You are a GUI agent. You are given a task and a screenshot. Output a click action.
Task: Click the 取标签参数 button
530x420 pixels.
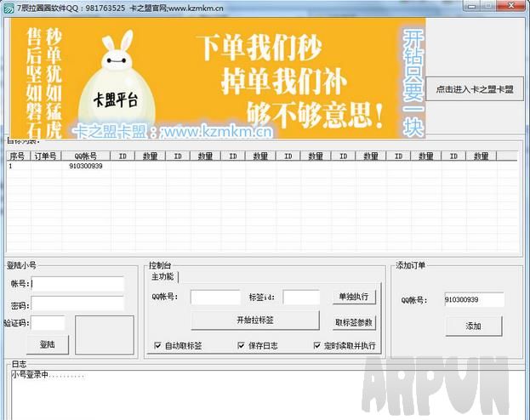pos(354,322)
